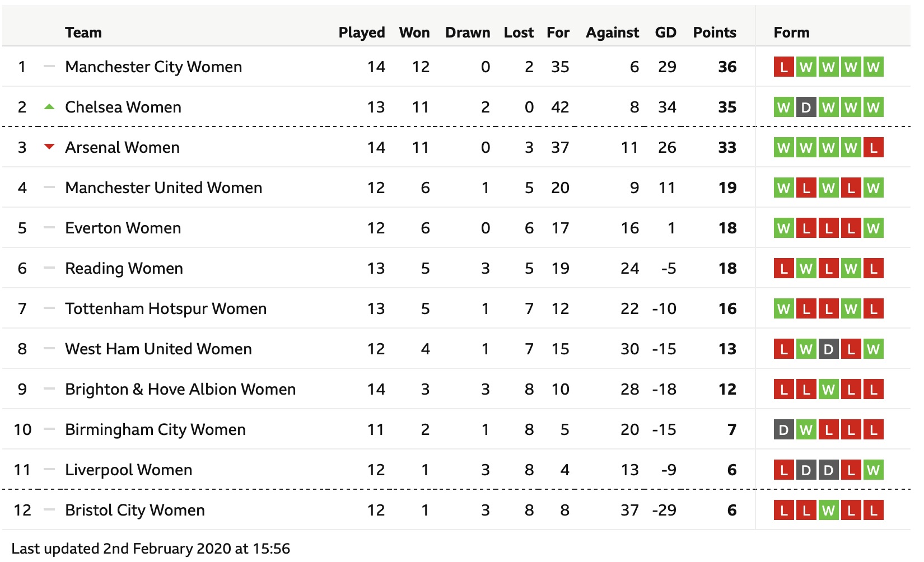Click Chelsea Women's green up-arrow movement icon
This screenshot has width=924, height=562.
tap(49, 107)
